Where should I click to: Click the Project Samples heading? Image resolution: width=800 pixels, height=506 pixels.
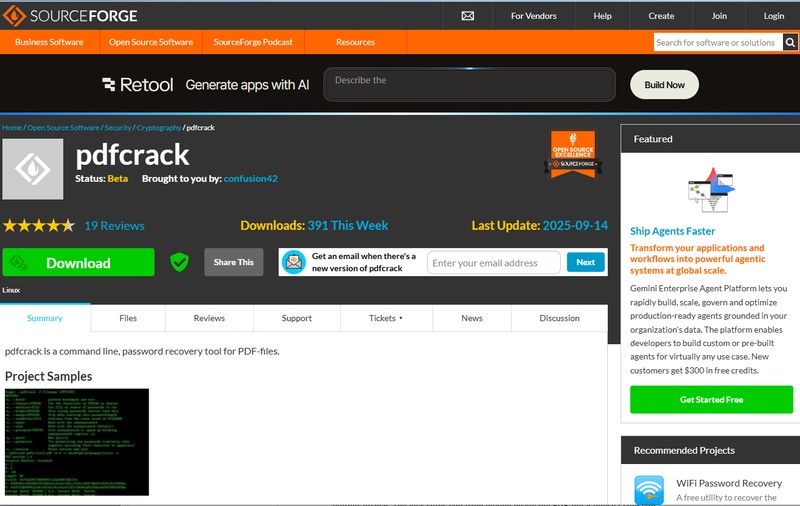point(48,376)
